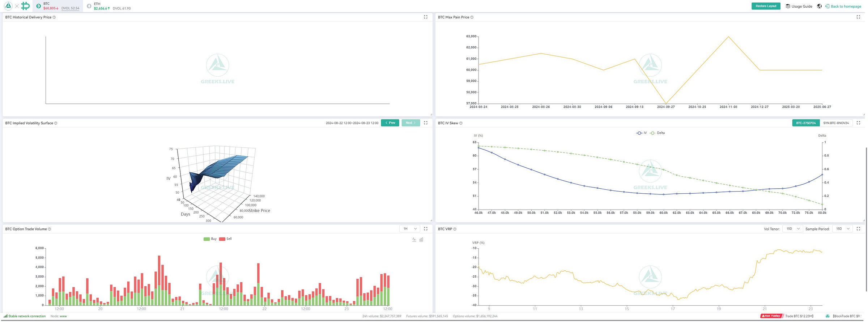Screen dimensions: 868x322
Task: Toggle the Delta series in skew legend
Action: point(658,133)
